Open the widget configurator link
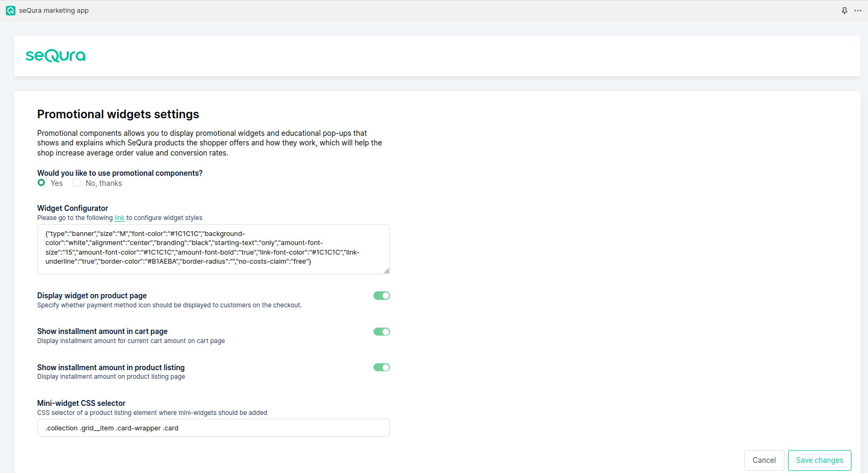This screenshot has height=473, width=868. (x=119, y=218)
